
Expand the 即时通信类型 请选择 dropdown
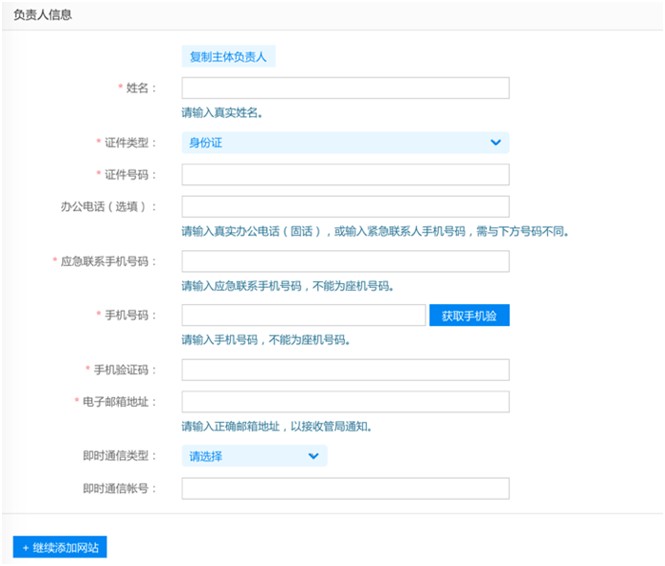click(x=254, y=456)
